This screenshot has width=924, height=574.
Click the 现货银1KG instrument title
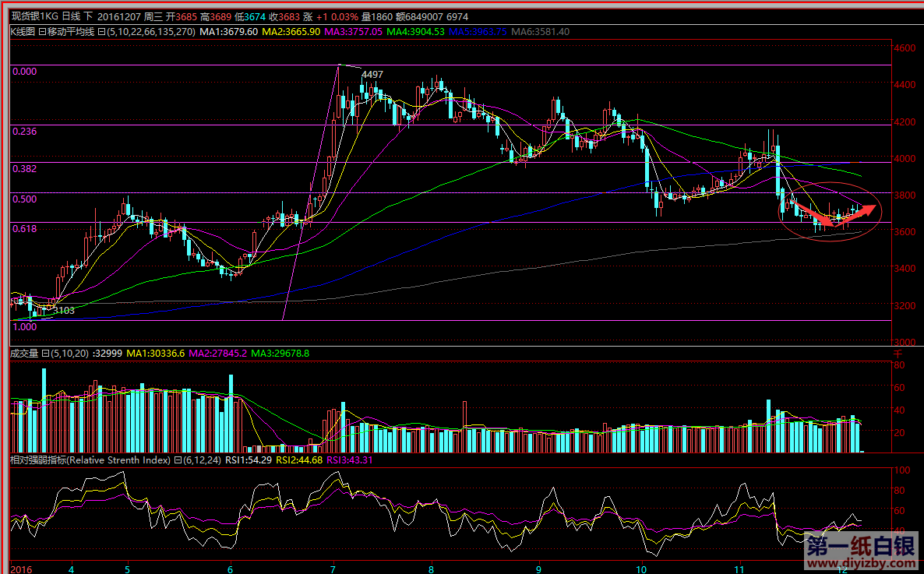[x=30, y=16]
